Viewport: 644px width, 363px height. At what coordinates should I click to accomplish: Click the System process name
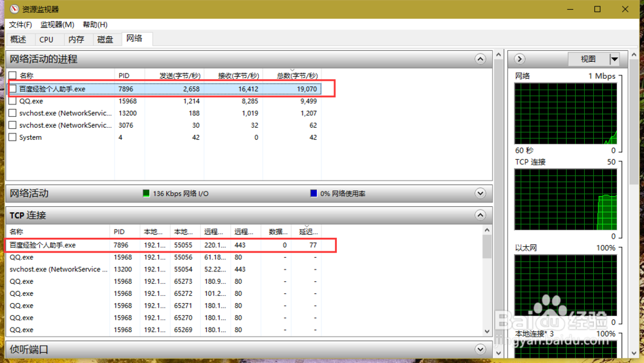(x=30, y=137)
